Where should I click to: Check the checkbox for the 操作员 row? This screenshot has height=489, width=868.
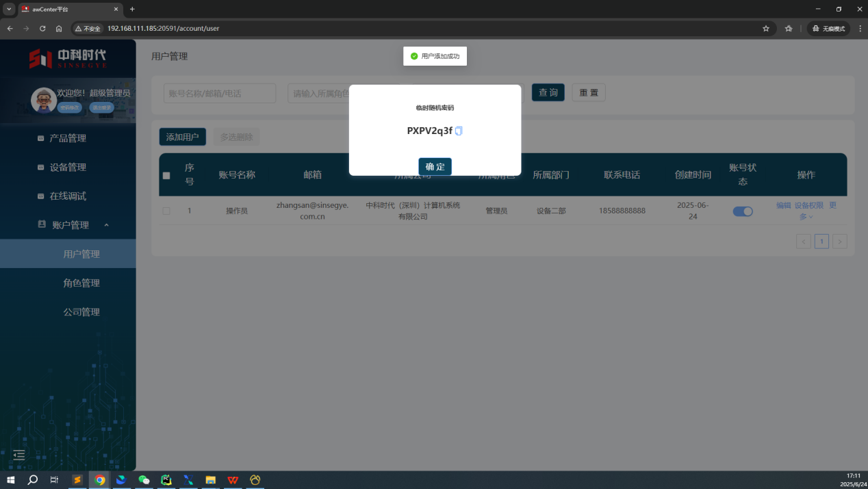coord(166,211)
